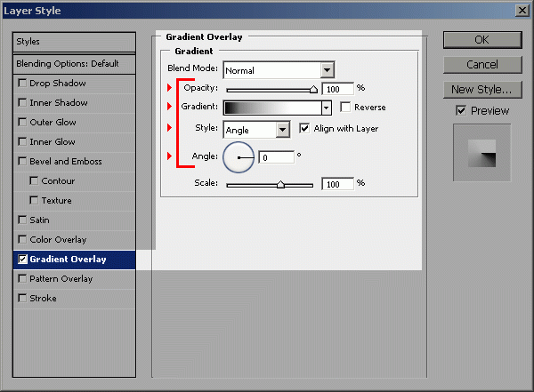Viewport: 534px width, 392px height.
Task: Uncheck Align with Layer
Action: 305,129
